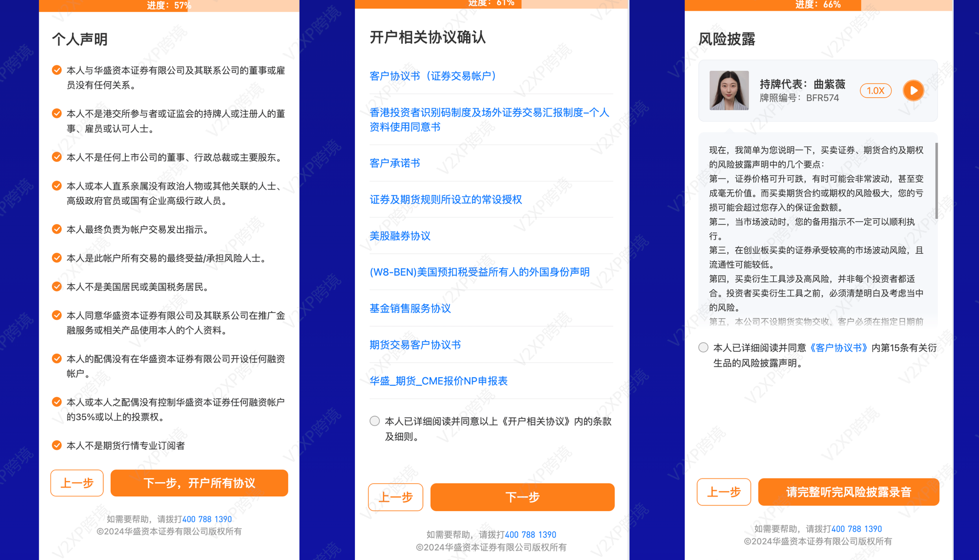Click 上一步 on the 风险披露 page
979x560 pixels.
[723, 492]
